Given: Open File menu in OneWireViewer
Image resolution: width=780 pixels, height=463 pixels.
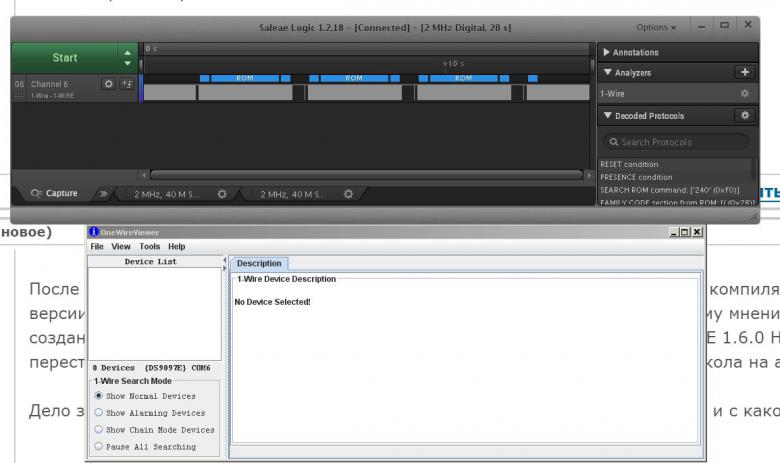Looking at the screenshot, I should pos(97,247).
